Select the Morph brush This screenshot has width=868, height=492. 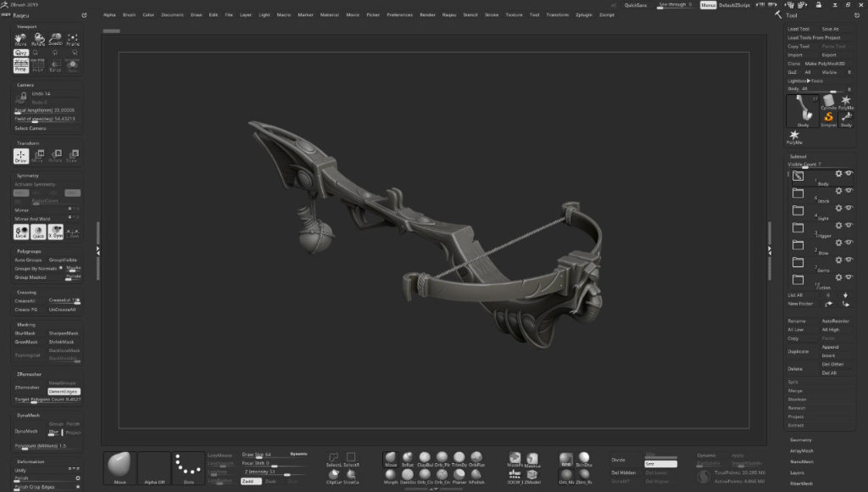point(390,477)
